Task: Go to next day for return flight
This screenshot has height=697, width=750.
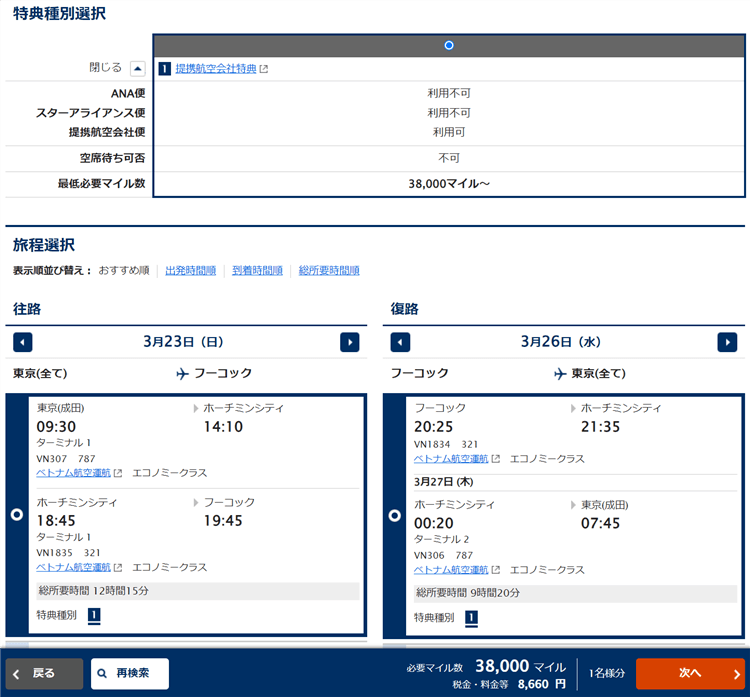Action: pos(727,342)
